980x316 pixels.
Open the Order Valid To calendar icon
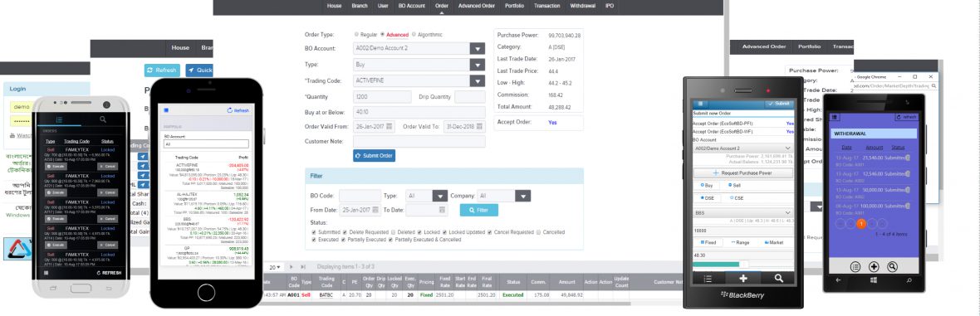point(478,126)
